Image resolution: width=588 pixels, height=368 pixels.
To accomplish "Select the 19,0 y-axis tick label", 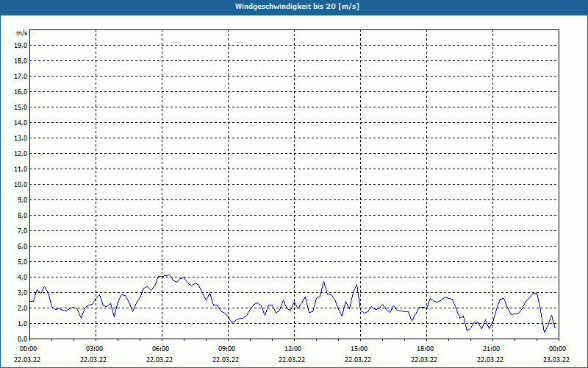I will coord(21,45).
